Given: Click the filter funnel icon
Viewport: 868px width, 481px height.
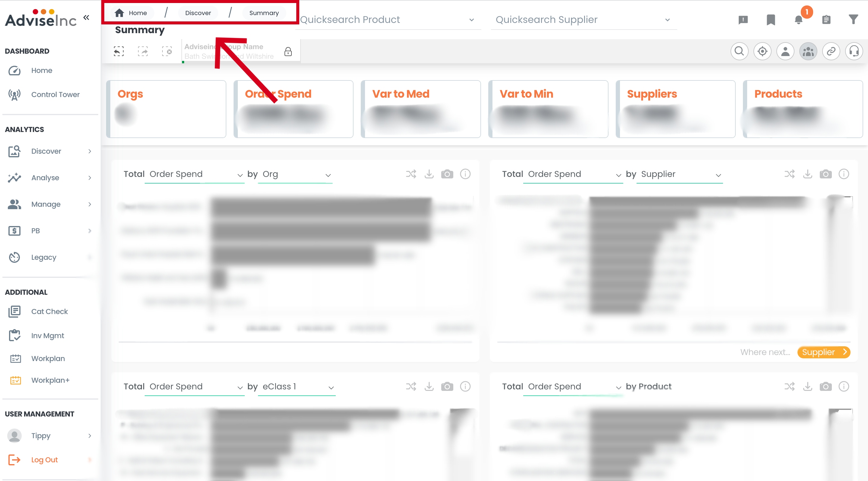Looking at the screenshot, I should [x=853, y=20].
